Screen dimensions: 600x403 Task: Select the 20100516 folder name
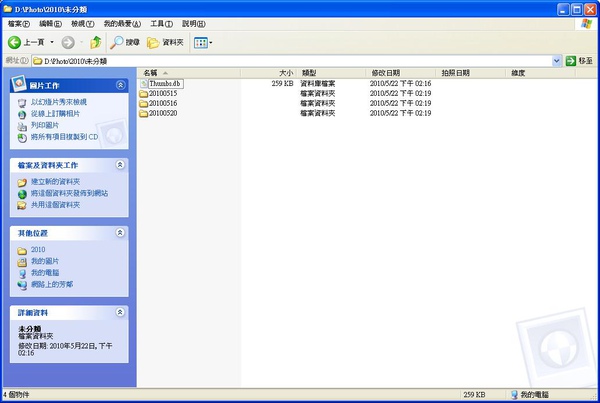tap(163, 103)
